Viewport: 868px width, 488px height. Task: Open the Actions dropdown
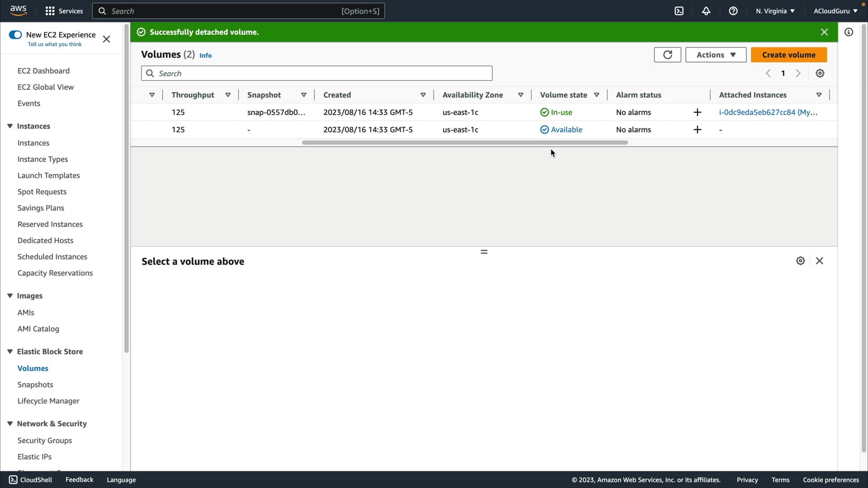pos(716,55)
